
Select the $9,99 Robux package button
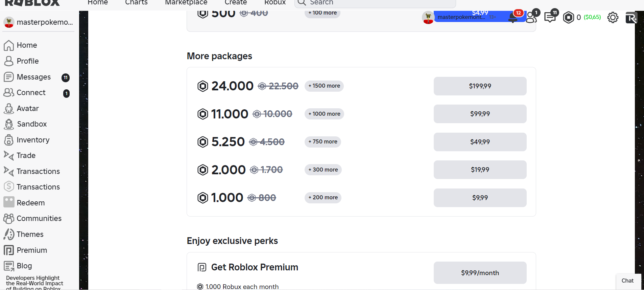pos(480,198)
